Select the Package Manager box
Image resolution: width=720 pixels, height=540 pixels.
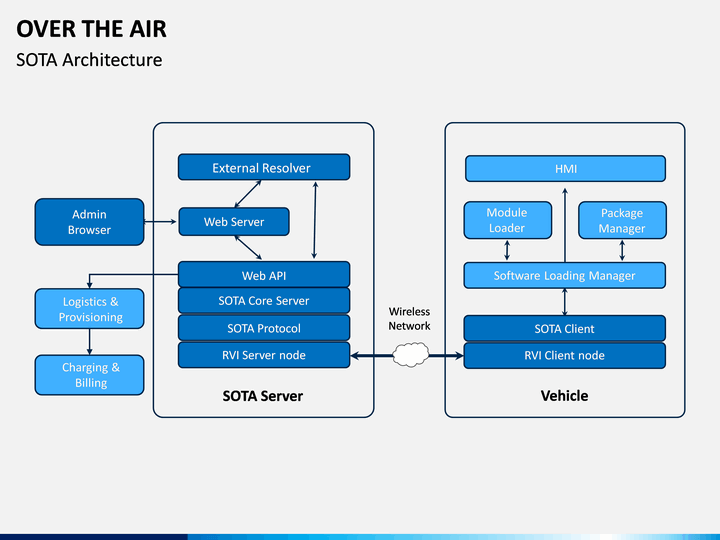pyautogui.click(x=622, y=220)
